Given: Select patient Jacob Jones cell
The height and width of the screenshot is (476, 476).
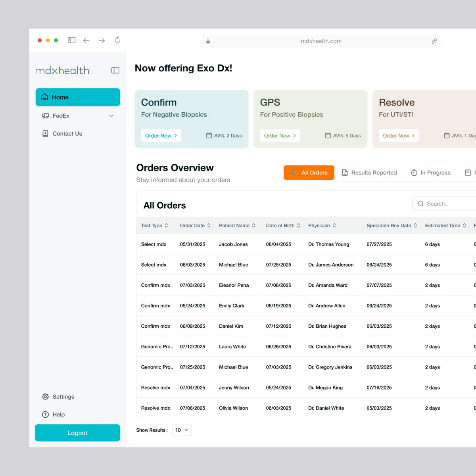Looking at the screenshot, I should point(233,244).
